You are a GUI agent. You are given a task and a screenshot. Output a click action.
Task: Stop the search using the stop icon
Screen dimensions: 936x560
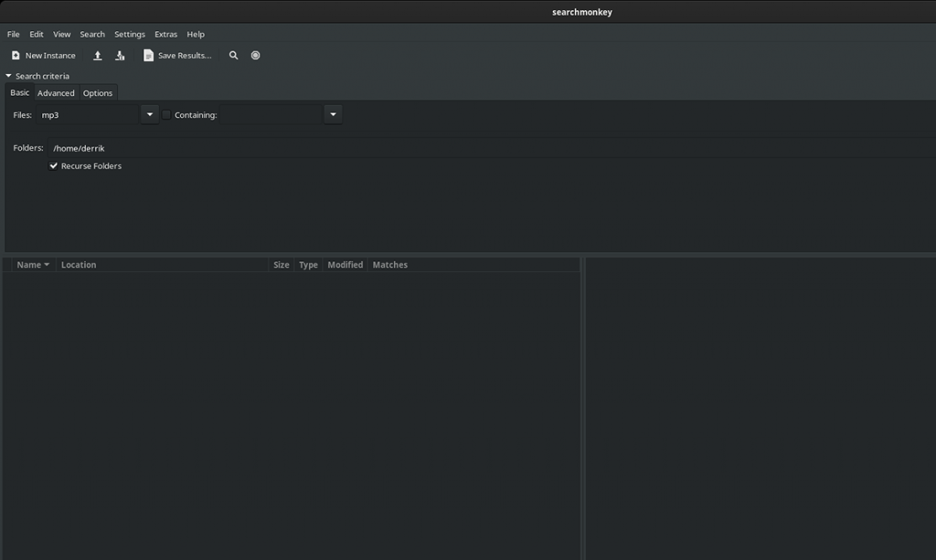click(255, 55)
